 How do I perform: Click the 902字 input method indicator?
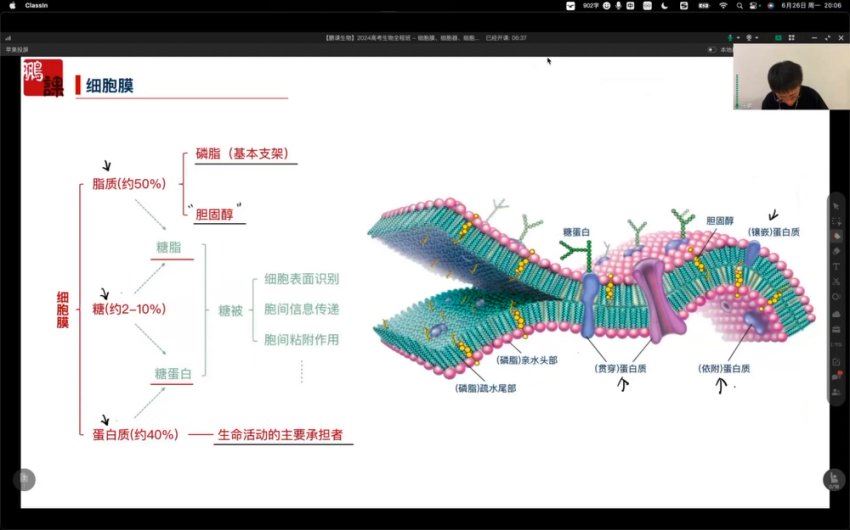(590, 5)
